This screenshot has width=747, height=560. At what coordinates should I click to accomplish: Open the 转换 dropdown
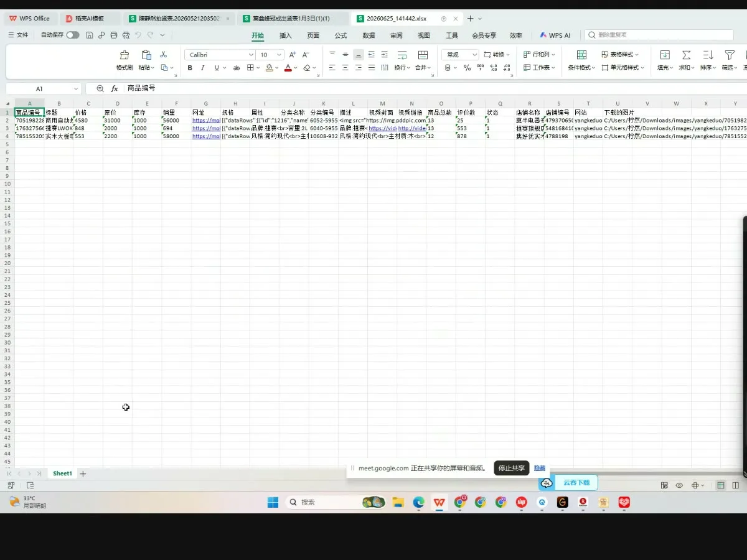pos(497,55)
